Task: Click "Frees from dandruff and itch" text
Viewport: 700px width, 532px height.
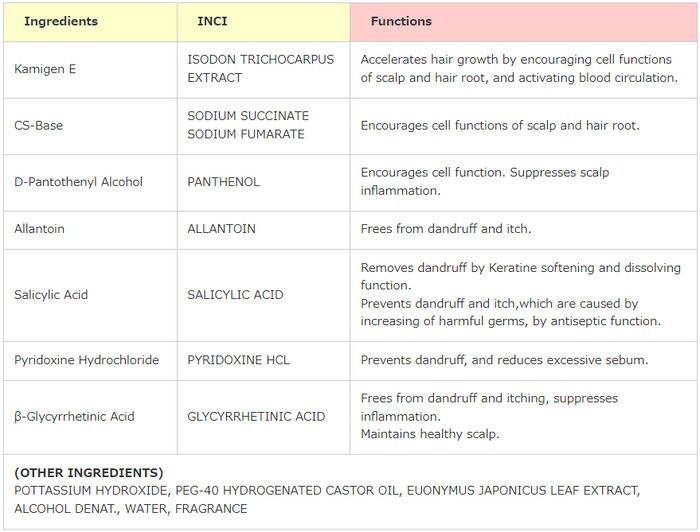Action: (446, 229)
